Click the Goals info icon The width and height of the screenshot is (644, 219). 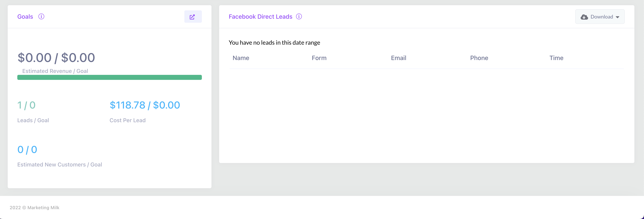click(x=41, y=17)
